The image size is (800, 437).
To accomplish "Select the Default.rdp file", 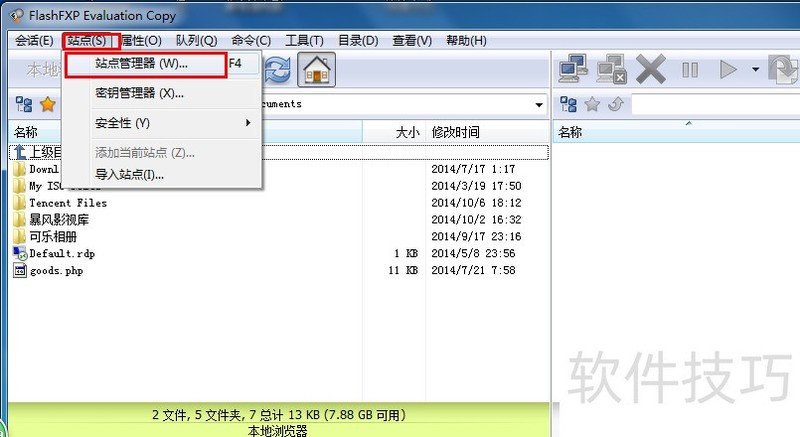I will (x=62, y=253).
